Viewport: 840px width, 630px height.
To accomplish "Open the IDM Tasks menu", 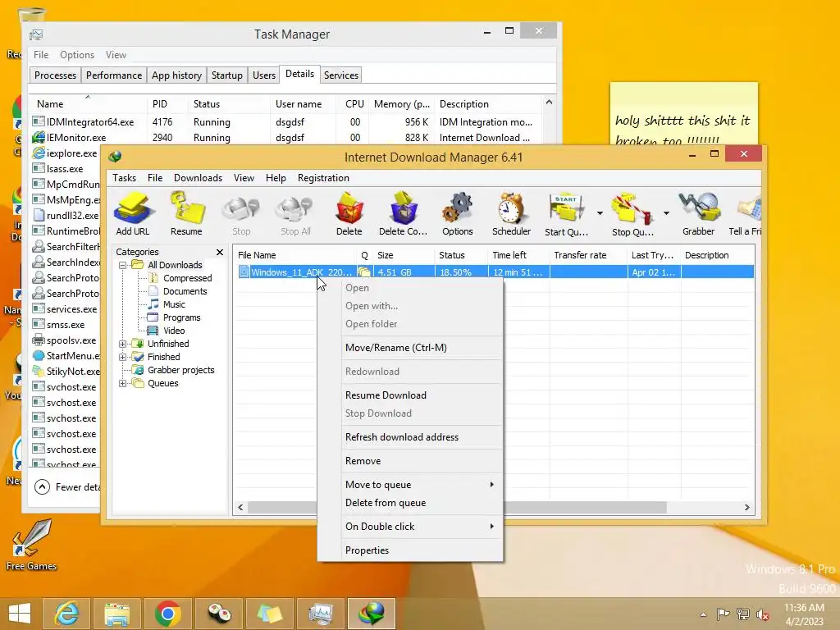I will pyautogui.click(x=125, y=178).
